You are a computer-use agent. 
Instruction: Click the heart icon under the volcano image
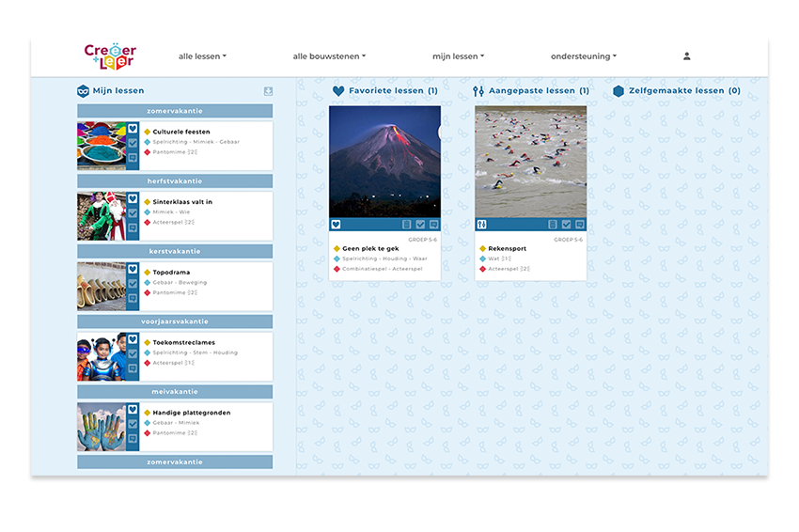click(336, 225)
